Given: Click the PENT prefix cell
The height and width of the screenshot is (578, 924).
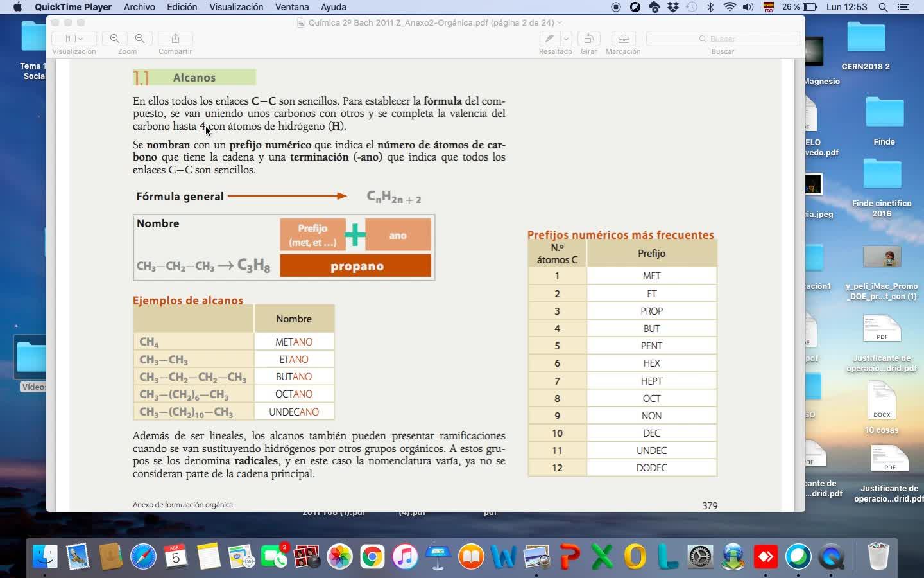Looking at the screenshot, I should 651,346.
